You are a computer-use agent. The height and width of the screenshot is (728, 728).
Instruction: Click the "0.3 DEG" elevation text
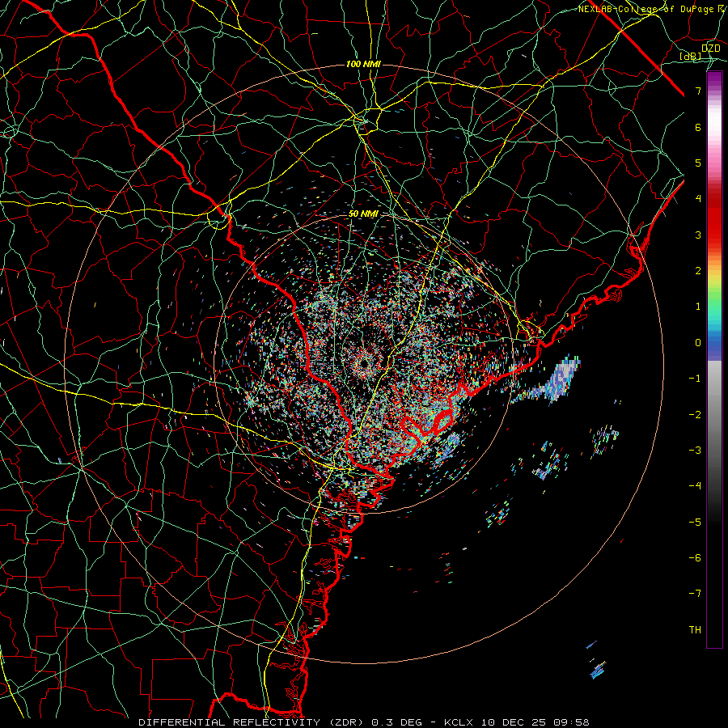397,722
